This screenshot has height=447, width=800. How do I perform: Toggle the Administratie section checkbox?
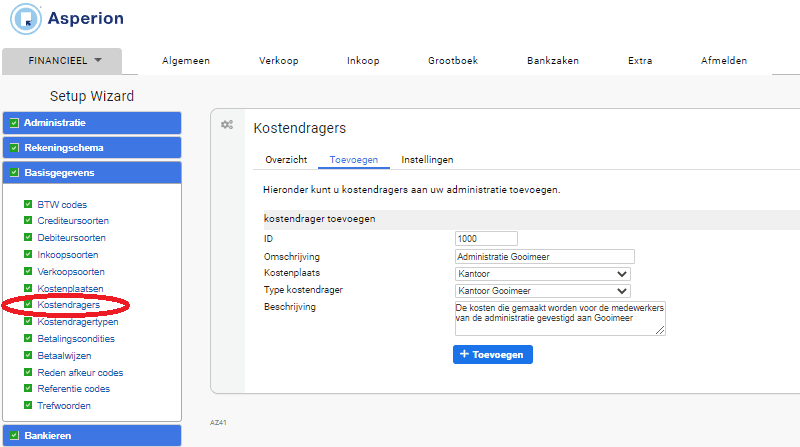[x=14, y=123]
